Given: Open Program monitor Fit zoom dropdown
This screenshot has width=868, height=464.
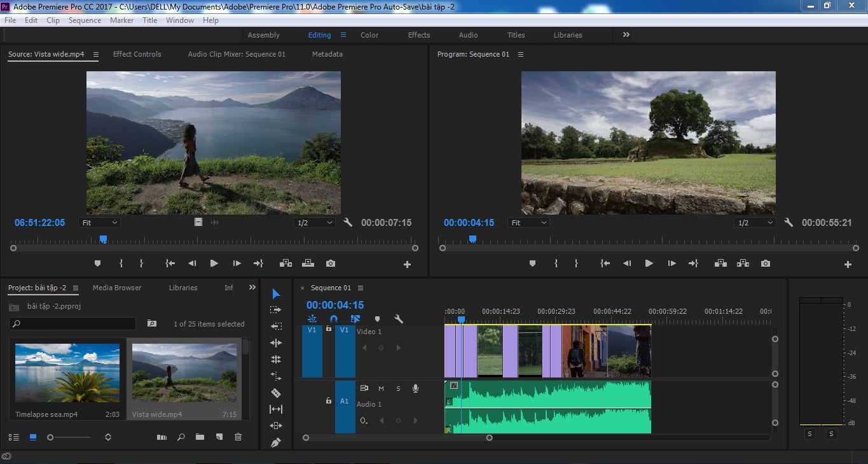Looking at the screenshot, I should coord(528,223).
